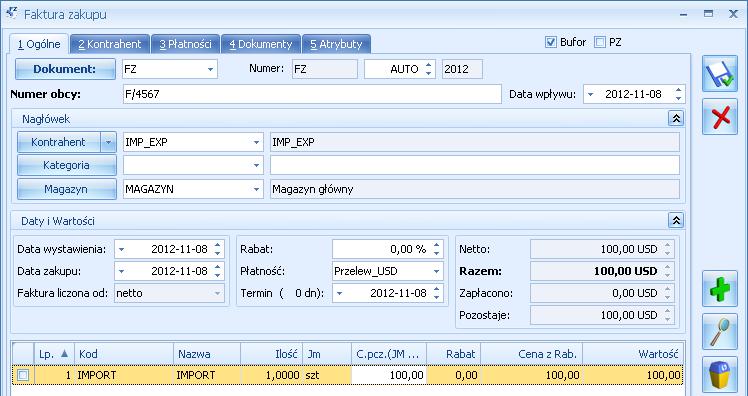Click the szt unit cell

[x=326, y=375]
